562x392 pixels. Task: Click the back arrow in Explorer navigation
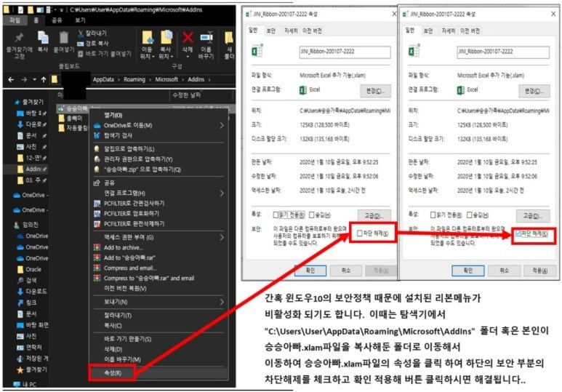pyautogui.click(x=11, y=79)
